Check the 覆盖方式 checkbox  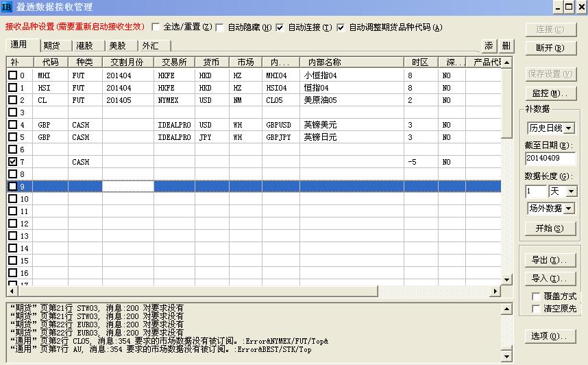(536, 296)
